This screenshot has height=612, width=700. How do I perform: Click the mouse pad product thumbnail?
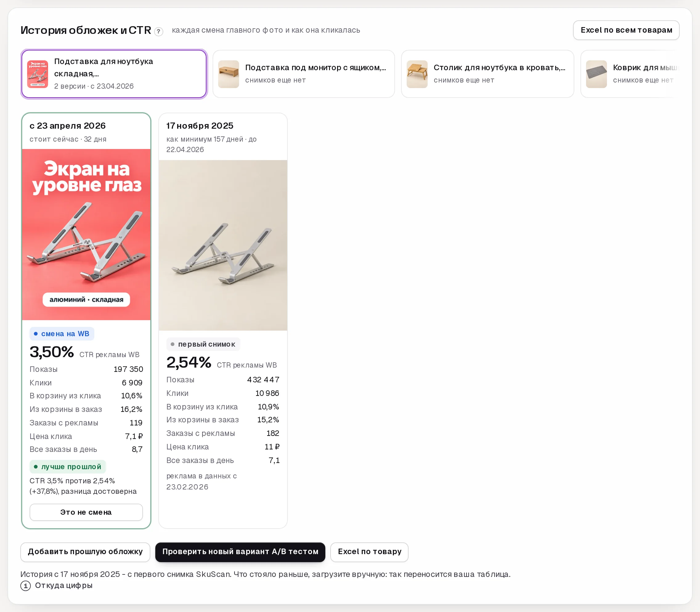(596, 74)
